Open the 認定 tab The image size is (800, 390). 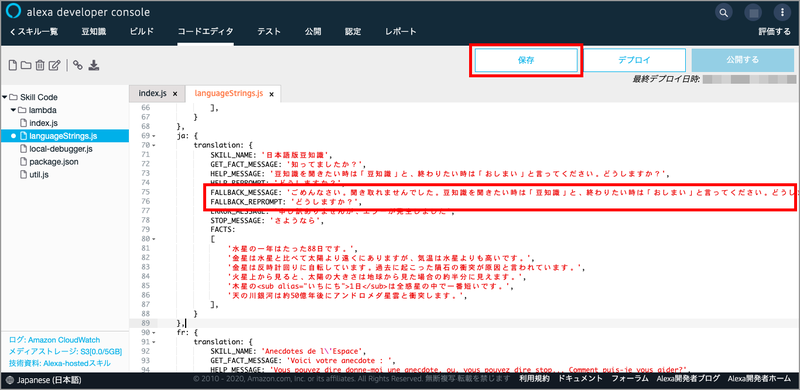tap(353, 32)
